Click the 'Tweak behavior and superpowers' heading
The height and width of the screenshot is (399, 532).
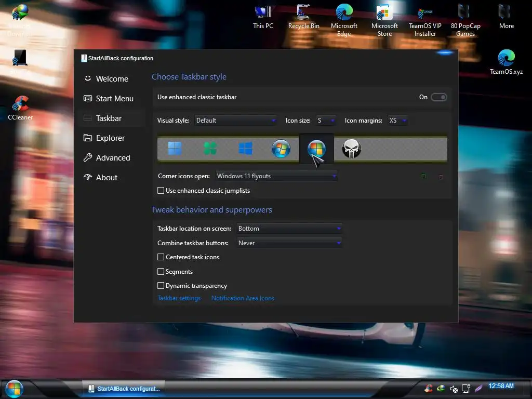(x=212, y=210)
